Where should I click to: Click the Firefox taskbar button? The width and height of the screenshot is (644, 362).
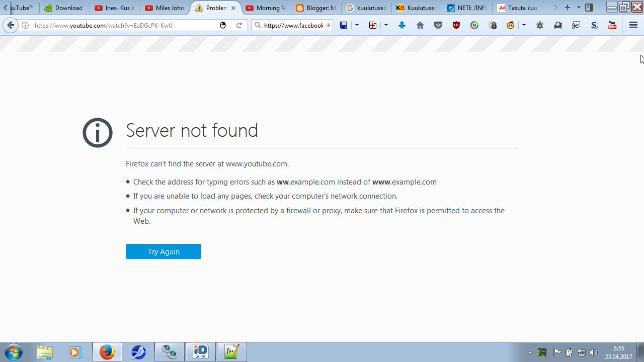[x=107, y=352]
